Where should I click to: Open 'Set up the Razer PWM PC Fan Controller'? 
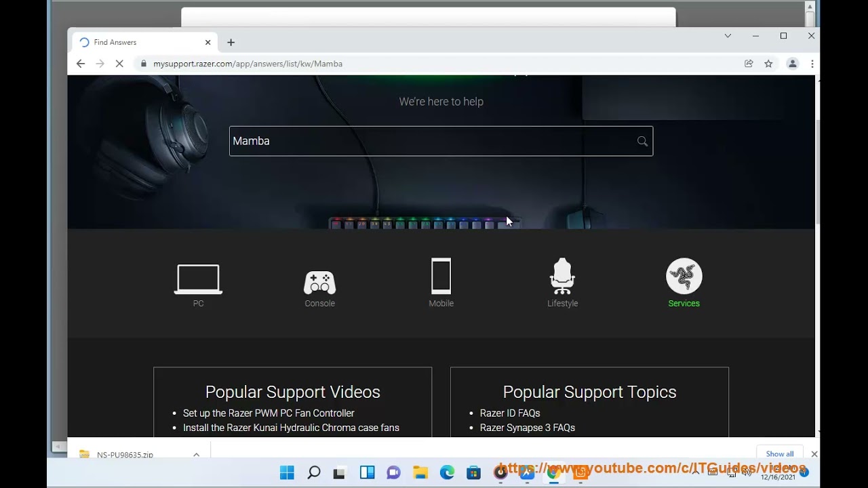click(x=269, y=413)
